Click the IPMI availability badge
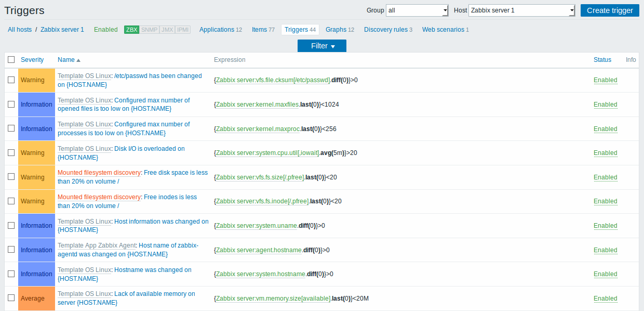 click(183, 30)
